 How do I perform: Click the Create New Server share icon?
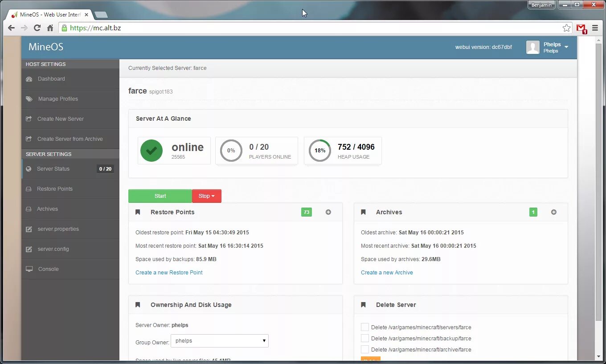29,119
